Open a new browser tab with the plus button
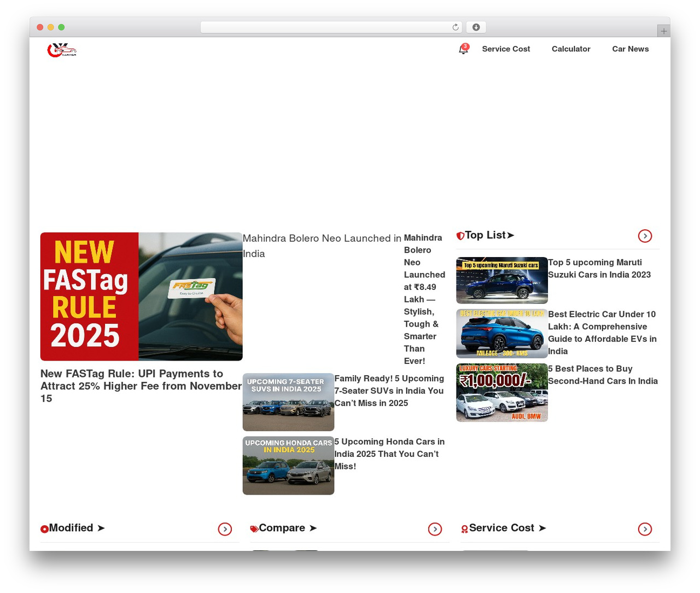700x593 pixels. click(663, 31)
